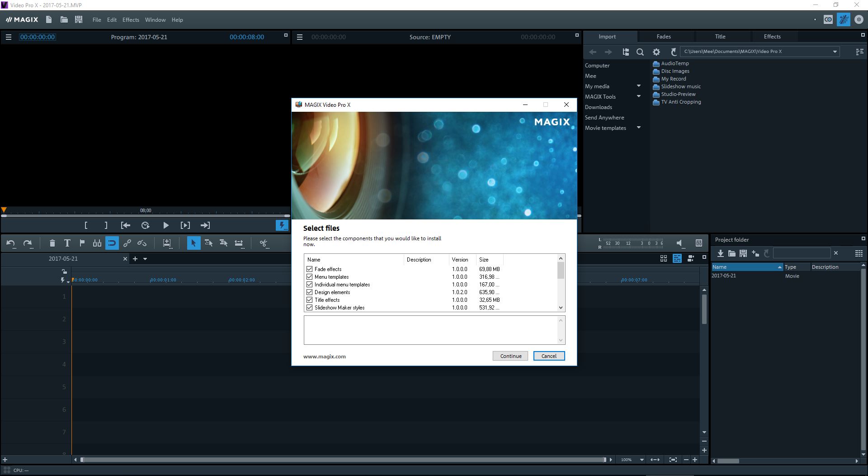Open program monitor hamburger menu
Viewport: 868px width, 476px height.
coord(9,37)
